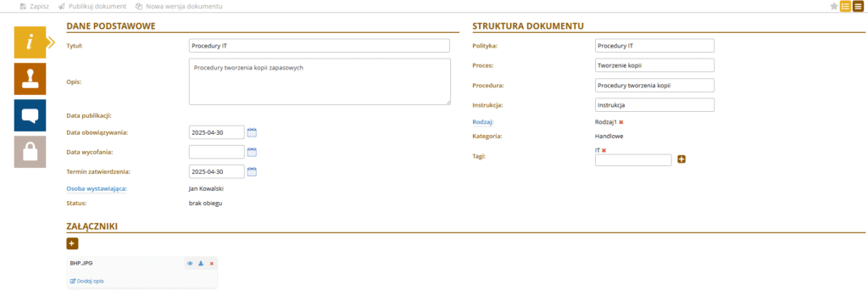Add tag with the plus button
Screen dimensions: 868x307
(682, 159)
